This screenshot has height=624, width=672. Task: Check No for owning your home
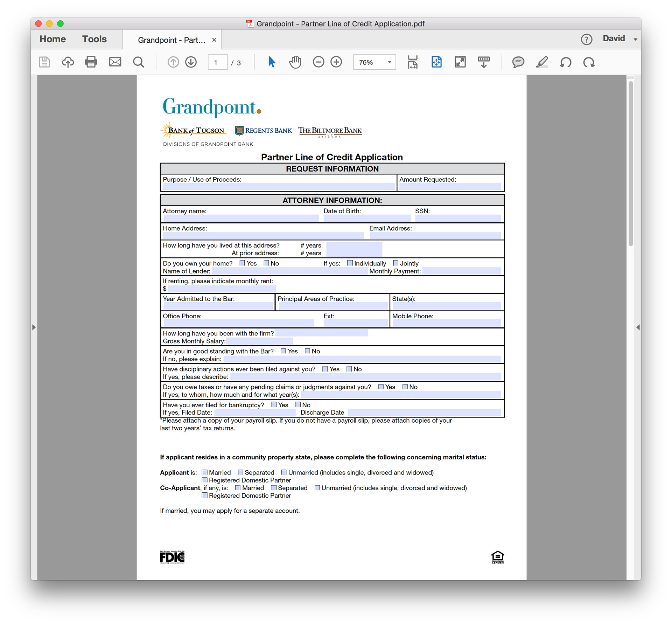click(266, 263)
